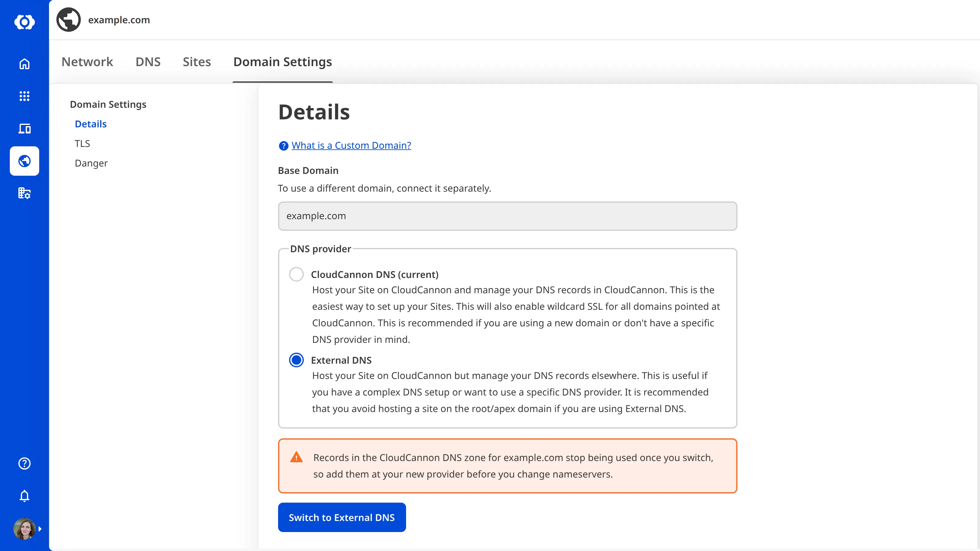Go to Home via sidebar house icon
The width and height of the screenshot is (980, 551).
pos(24,64)
